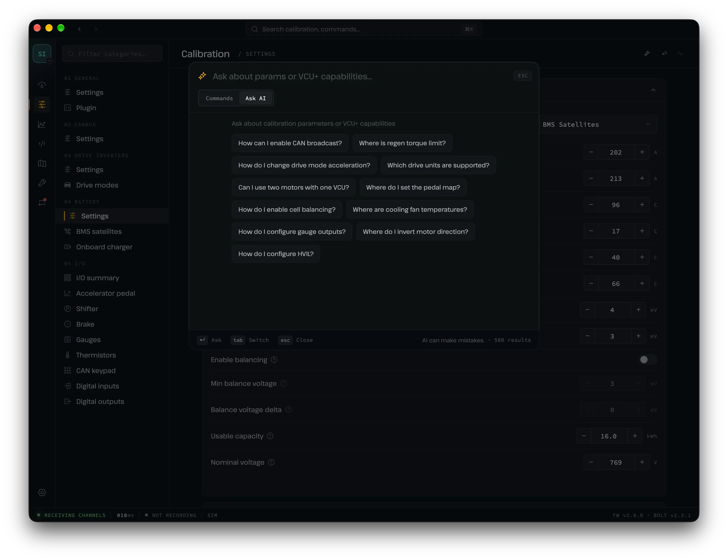
Task: Open I/O summary in sidebar
Action: pyautogui.click(x=112, y=278)
